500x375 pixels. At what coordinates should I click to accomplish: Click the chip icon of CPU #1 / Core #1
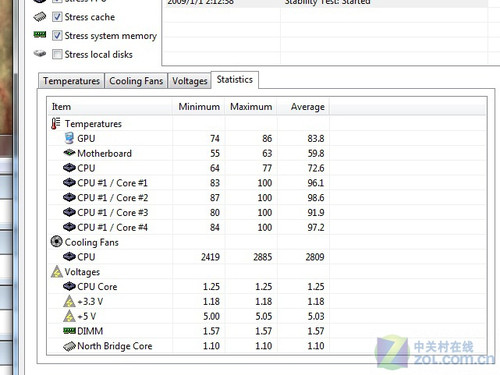coord(69,182)
